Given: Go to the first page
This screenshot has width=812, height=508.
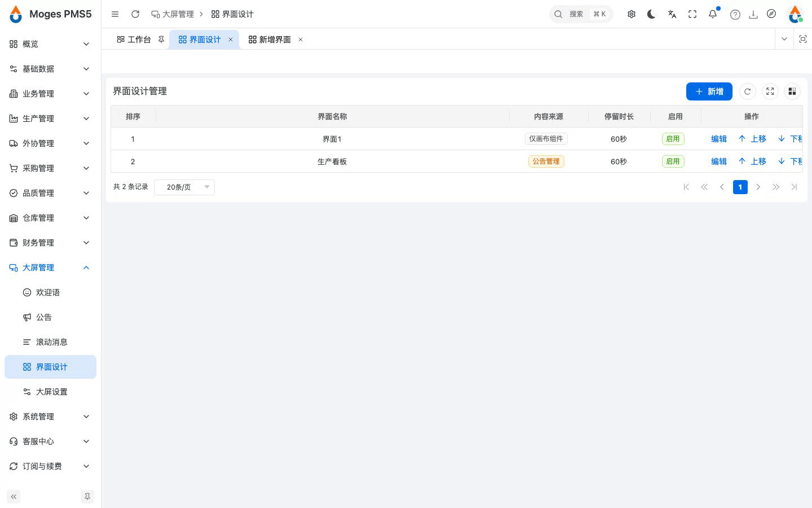Looking at the screenshot, I should point(686,187).
